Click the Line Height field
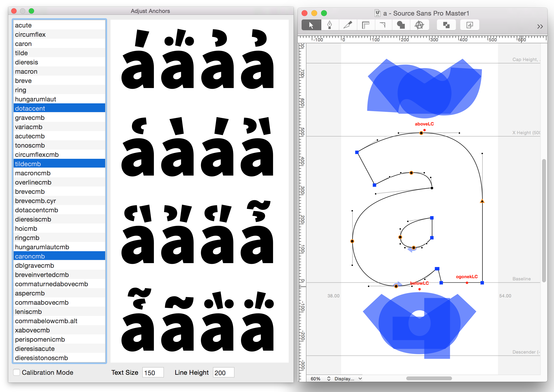Viewport: 554px width, 392px height. pos(223,373)
